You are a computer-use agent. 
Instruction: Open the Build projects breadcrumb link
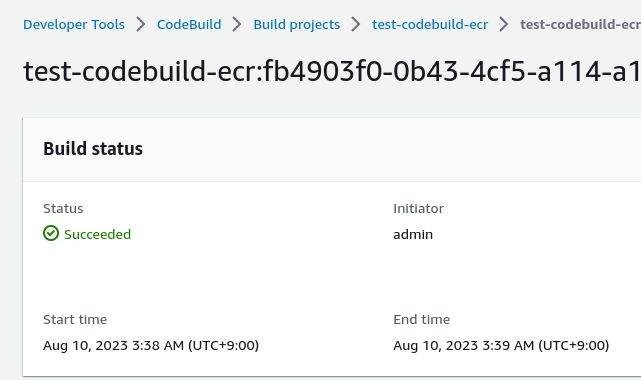[296, 25]
